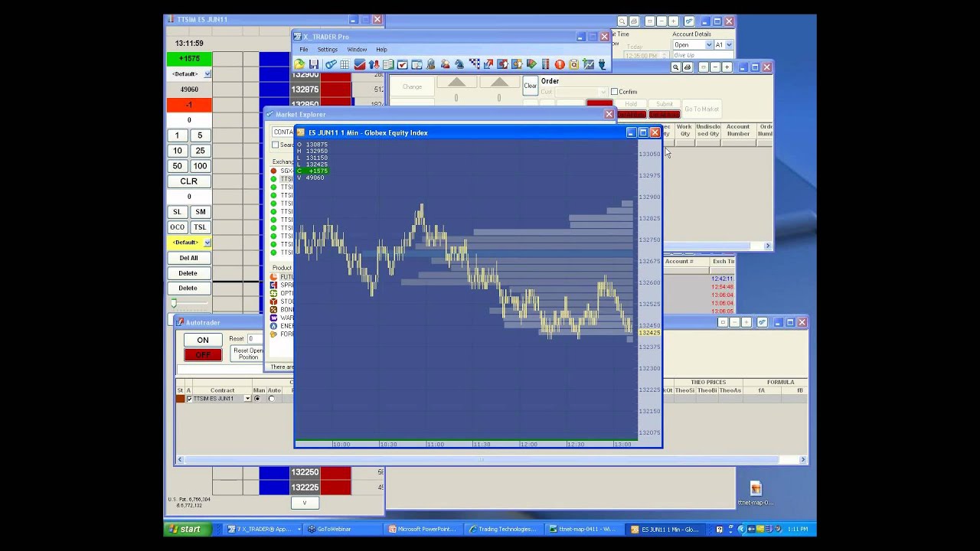Open the Window menu in X_TRADER Pro
Image resolution: width=980 pixels, height=551 pixels.
point(357,50)
